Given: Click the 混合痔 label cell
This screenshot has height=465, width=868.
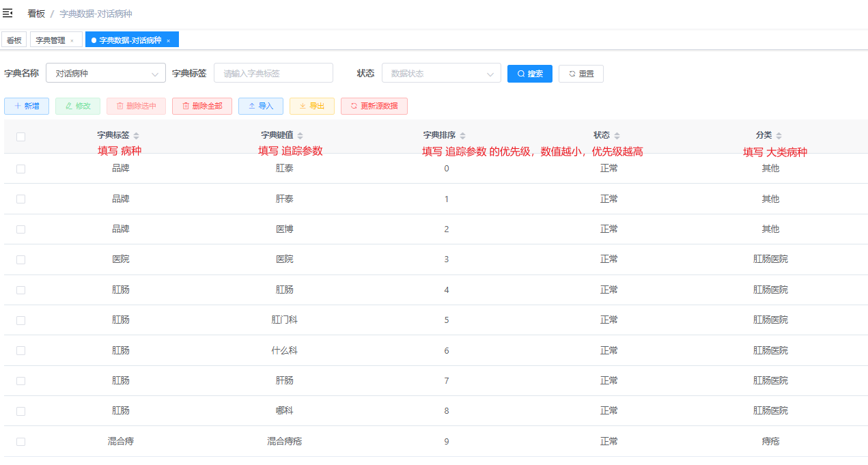Looking at the screenshot, I should [121, 441].
